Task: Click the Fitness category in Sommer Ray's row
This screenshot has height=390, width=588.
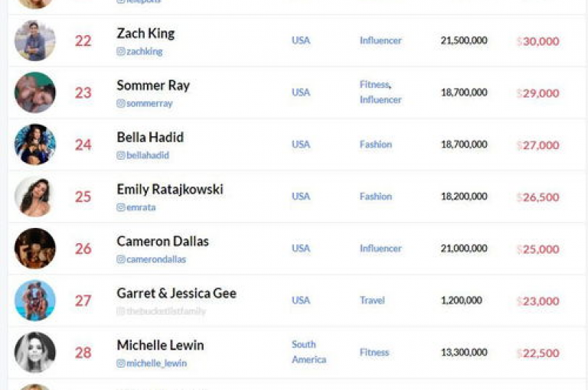Action: click(x=374, y=85)
